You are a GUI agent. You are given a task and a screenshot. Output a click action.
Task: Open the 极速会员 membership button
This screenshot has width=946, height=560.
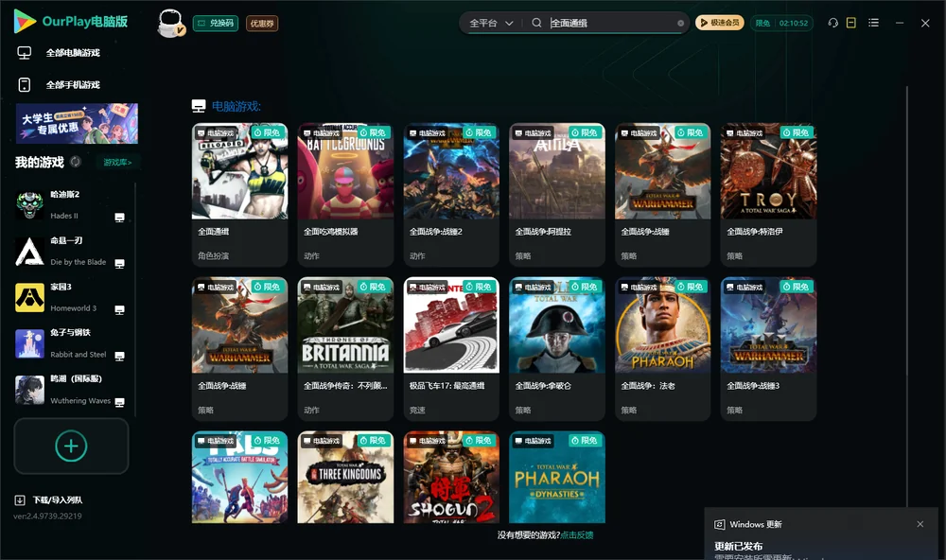pos(719,23)
